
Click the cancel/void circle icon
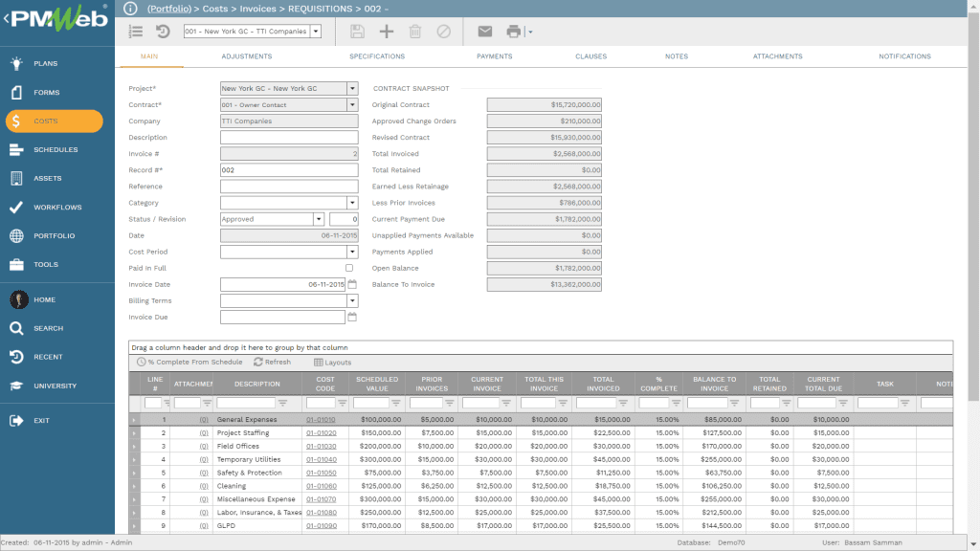(444, 32)
